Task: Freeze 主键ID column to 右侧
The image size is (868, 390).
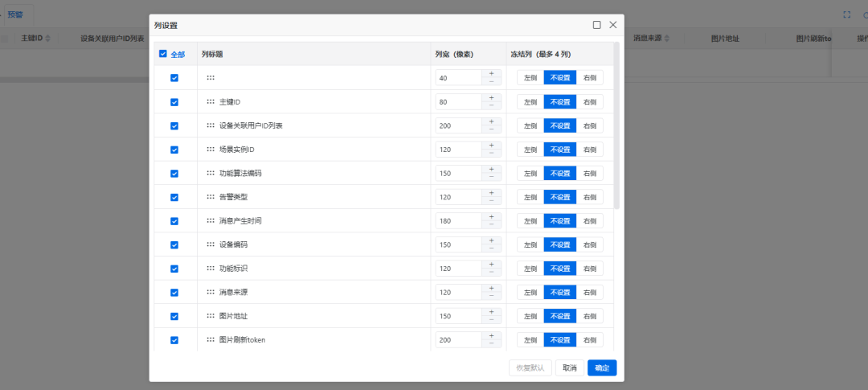Action: pyautogui.click(x=590, y=102)
